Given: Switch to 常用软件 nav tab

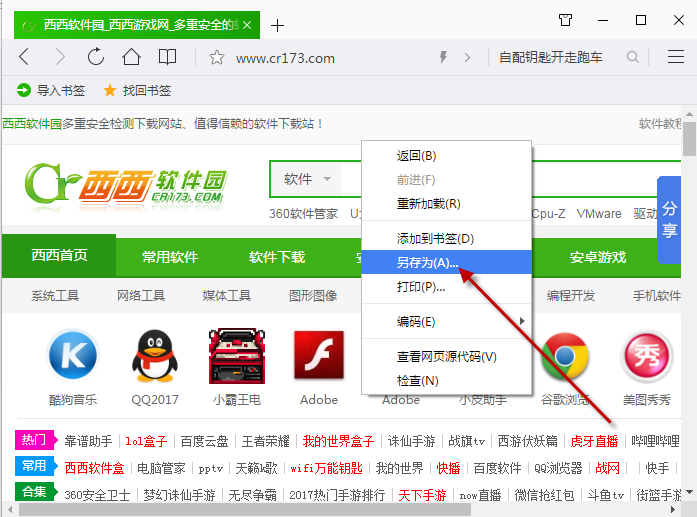Looking at the screenshot, I should pos(170,257).
